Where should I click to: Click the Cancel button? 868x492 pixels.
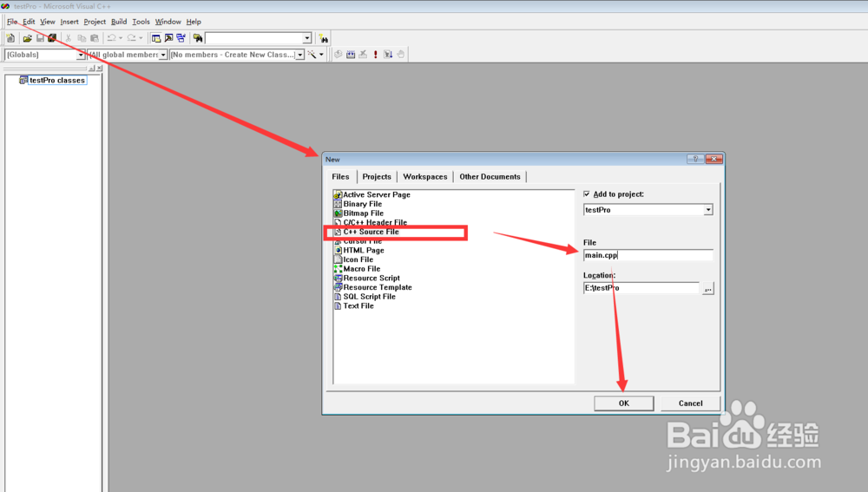click(x=690, y=403)
